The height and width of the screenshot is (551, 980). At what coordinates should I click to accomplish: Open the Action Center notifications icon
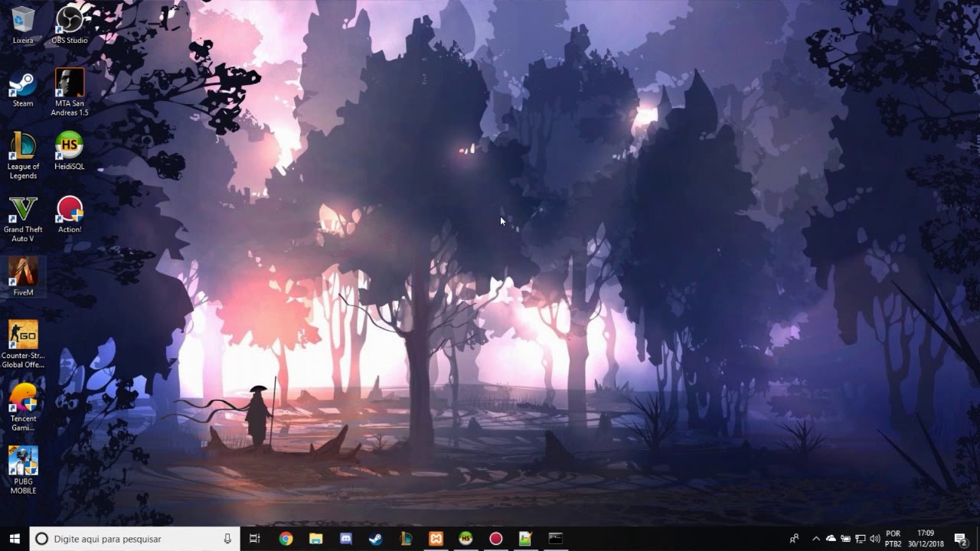point(961,539)
